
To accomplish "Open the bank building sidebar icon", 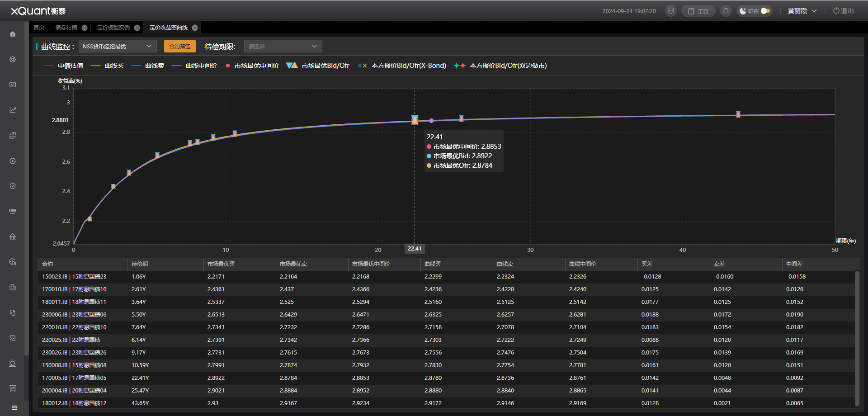I will click(13, 236).
